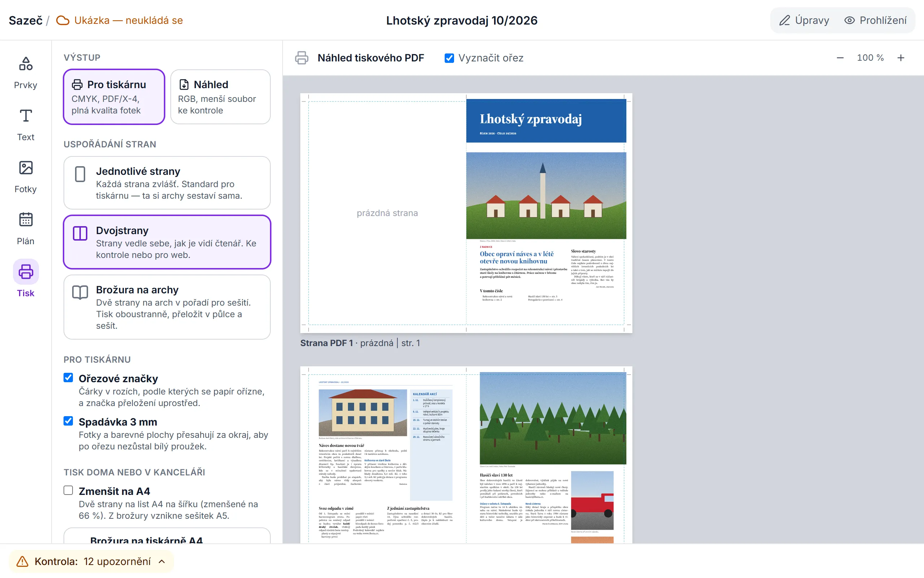The image size is (924, 578).
Task: Click the USPOŘÁDÁNÍ STRAN section heading
Action: [110, 144]
